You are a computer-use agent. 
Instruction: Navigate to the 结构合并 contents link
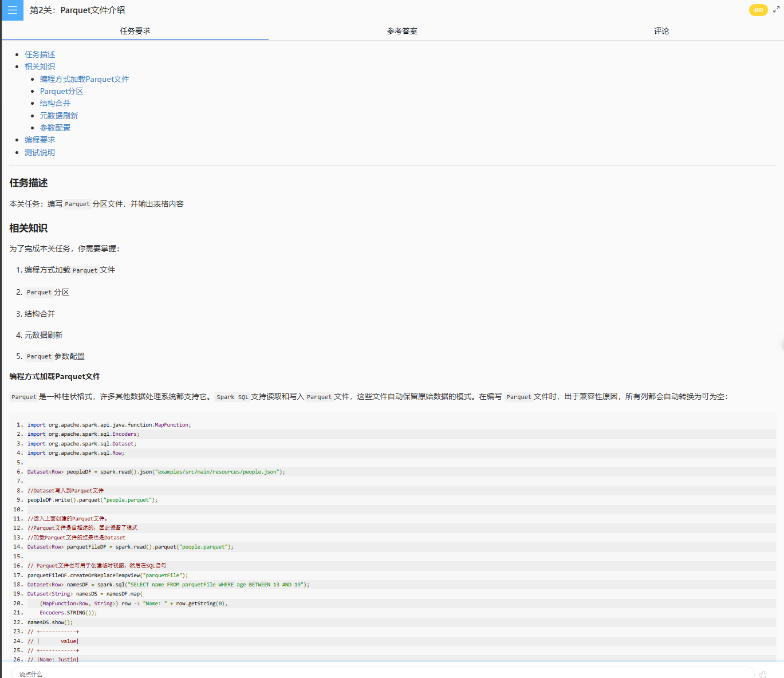[x=55, y=103]
